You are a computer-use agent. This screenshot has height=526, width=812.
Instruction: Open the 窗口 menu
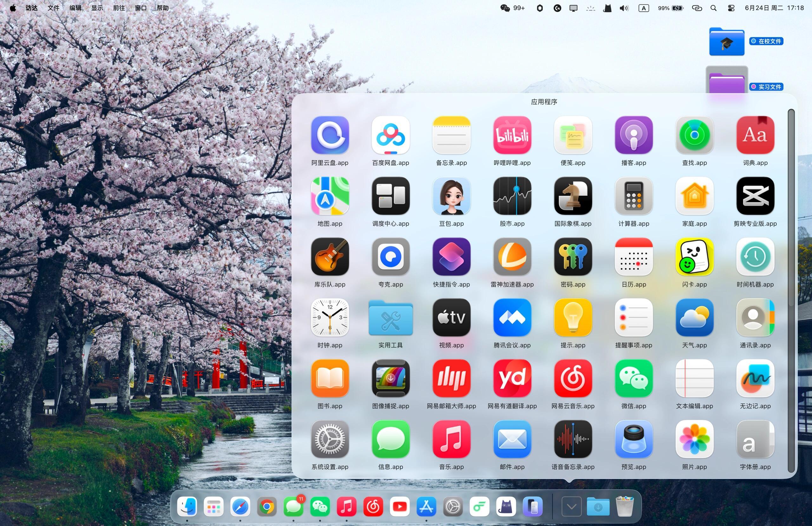point(141,8)
